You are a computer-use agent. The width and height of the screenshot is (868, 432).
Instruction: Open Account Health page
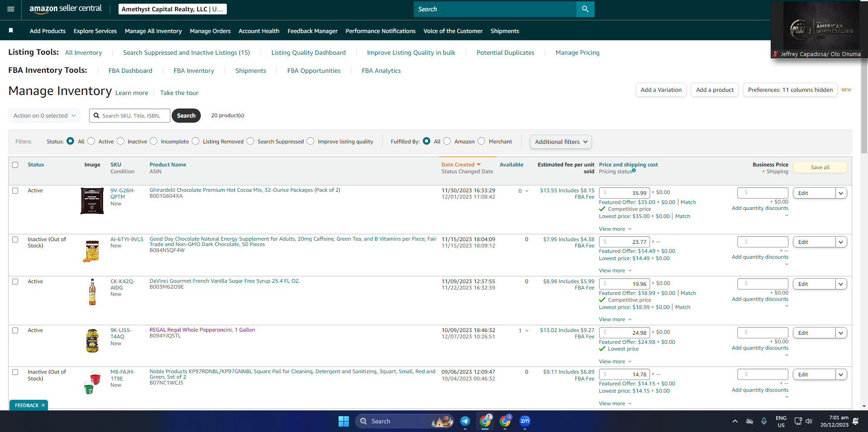click(259, 31)
